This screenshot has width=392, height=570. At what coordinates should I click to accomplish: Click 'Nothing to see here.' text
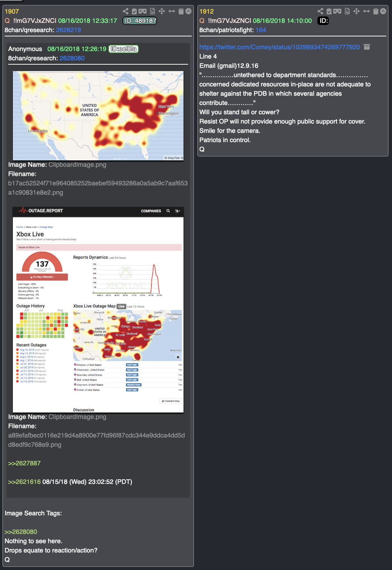[34, 541]
